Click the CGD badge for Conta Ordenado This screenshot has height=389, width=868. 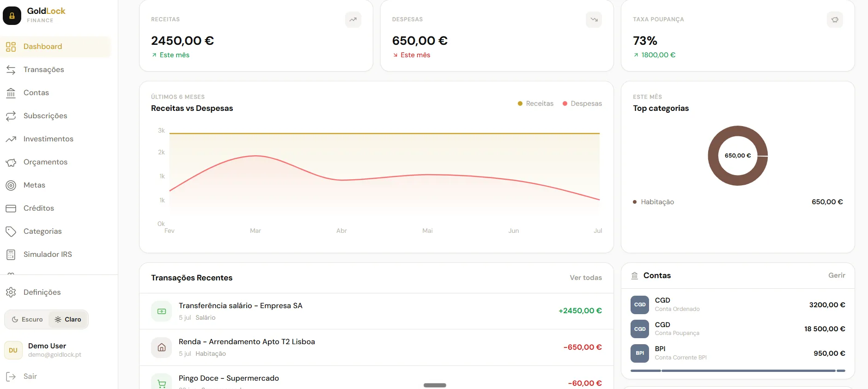tap(640, 305)
